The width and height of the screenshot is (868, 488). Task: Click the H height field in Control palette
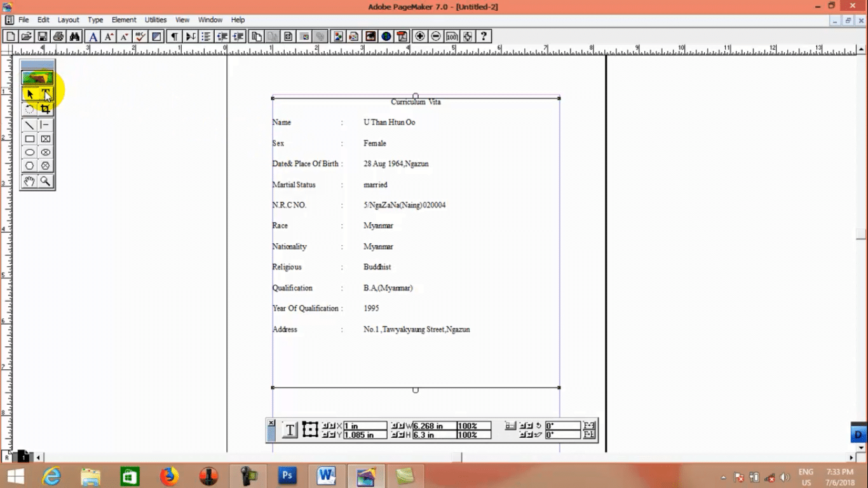tap(435, 435)
